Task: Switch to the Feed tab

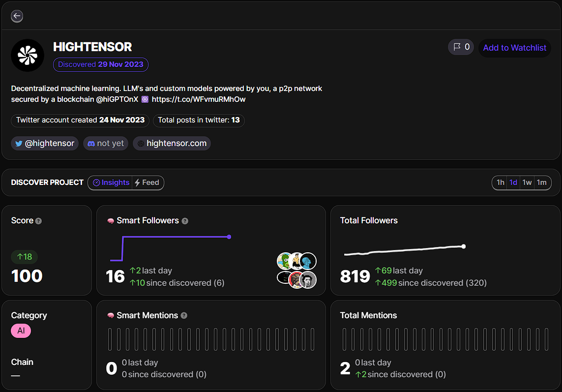Action: click(148, 182)
